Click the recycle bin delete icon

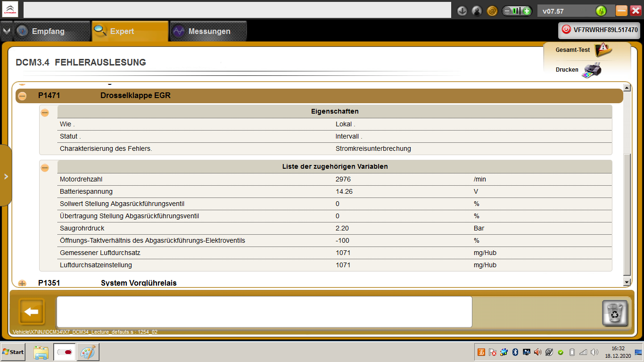coord(615,313)
